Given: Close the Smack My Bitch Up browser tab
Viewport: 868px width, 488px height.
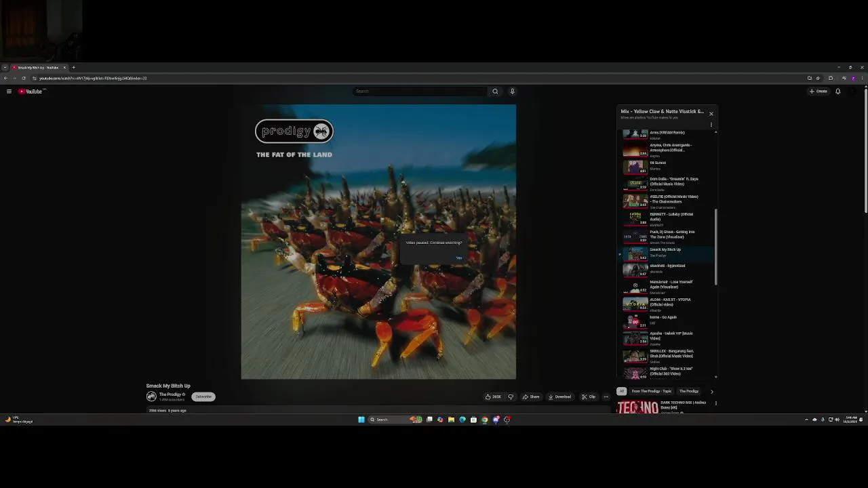Looking at the screenshot, I should [65, 68].
